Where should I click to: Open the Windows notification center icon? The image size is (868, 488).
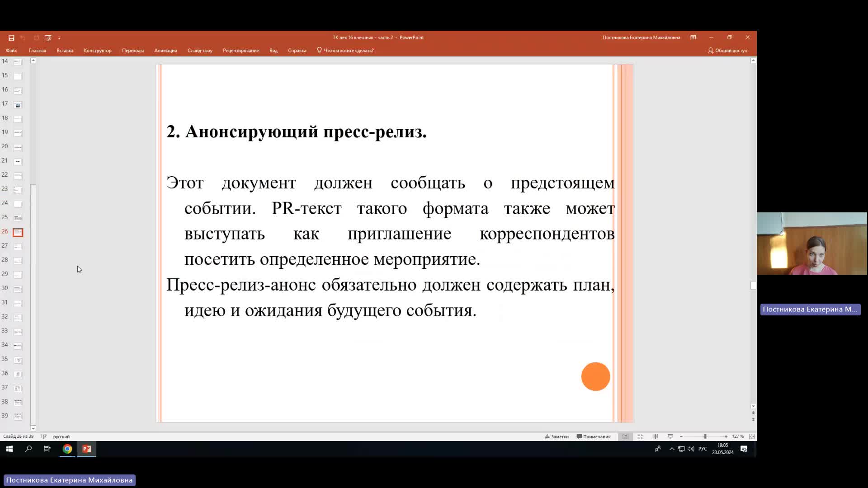point(744,449)
